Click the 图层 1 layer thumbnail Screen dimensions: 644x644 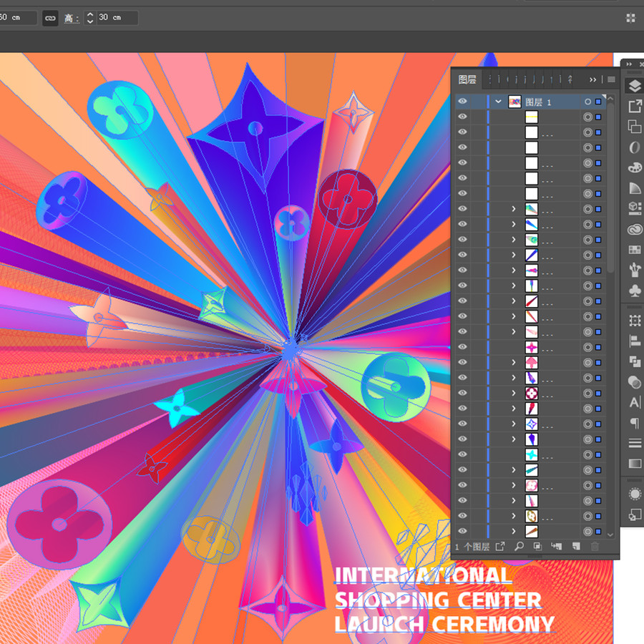(x=514, y=102)
